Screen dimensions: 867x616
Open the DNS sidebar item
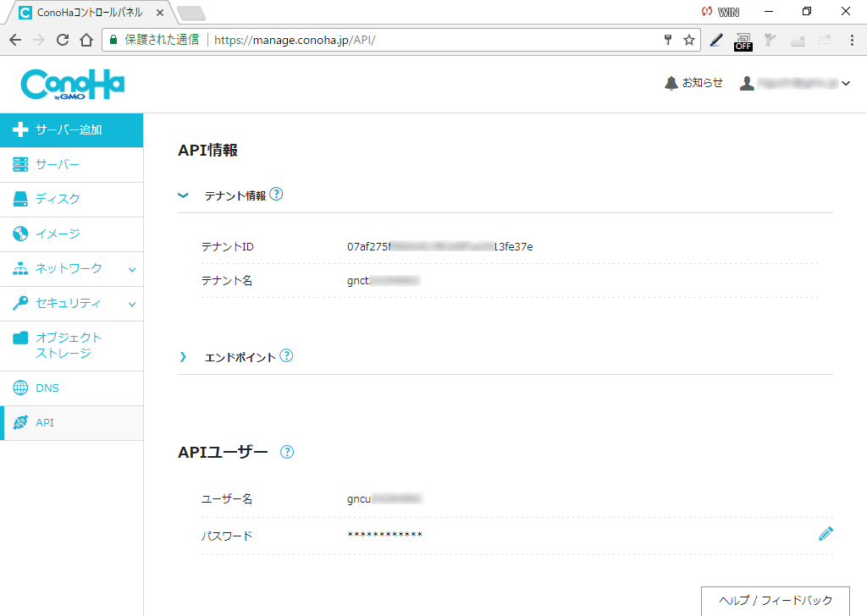[71, 388]
